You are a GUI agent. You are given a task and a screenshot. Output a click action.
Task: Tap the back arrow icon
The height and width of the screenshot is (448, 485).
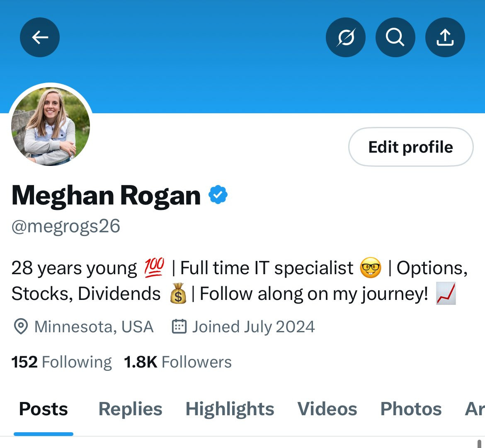tap(40, 37)
